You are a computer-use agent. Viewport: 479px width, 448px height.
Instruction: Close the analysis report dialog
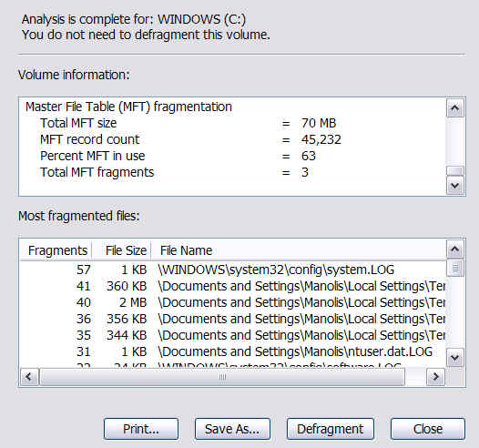(428, 429)
